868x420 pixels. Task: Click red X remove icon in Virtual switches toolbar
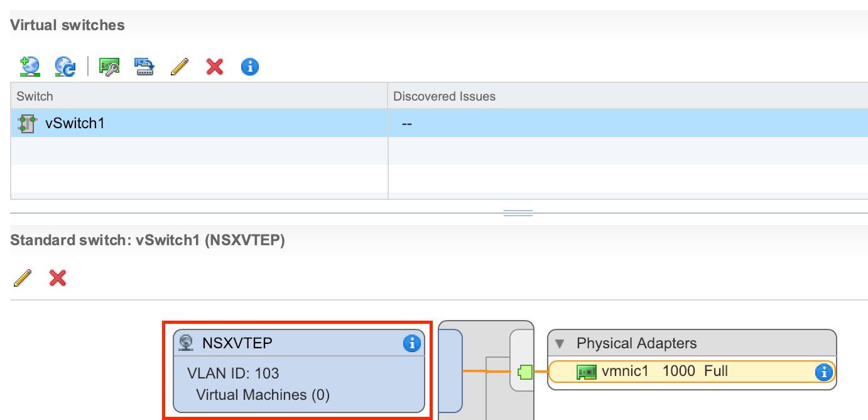(215, 67)
